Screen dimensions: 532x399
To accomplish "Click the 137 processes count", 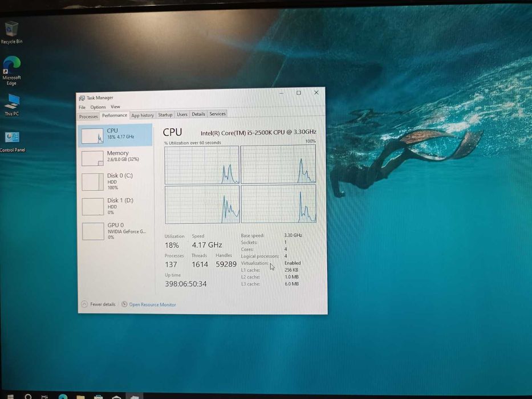I will (171, 264).
